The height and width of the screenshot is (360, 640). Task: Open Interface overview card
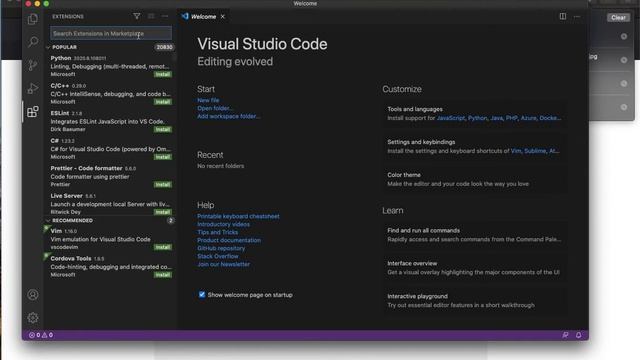click(474, 268)
